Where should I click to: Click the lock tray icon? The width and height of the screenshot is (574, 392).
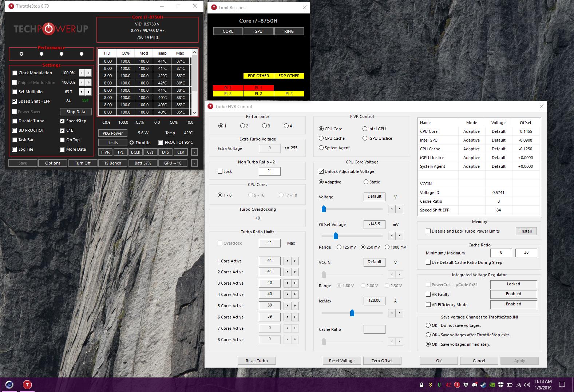pyautogui.click(x=421, y=385)
